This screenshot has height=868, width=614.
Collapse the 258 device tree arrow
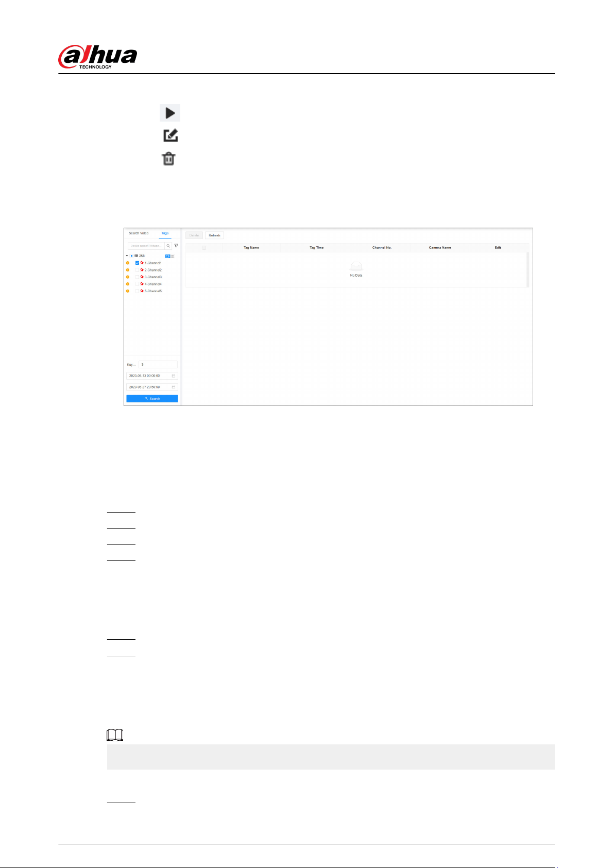pyautogui.click(x=127, y=256)
